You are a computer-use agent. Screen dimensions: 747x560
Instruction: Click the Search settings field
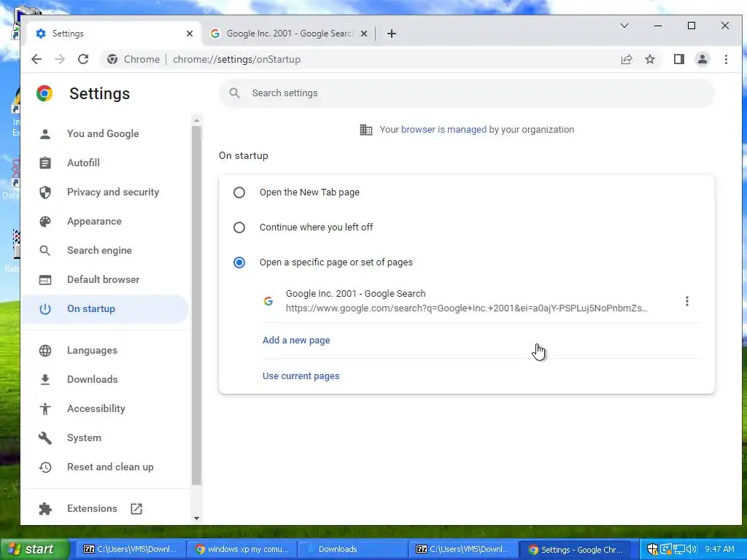click(467, 93)
